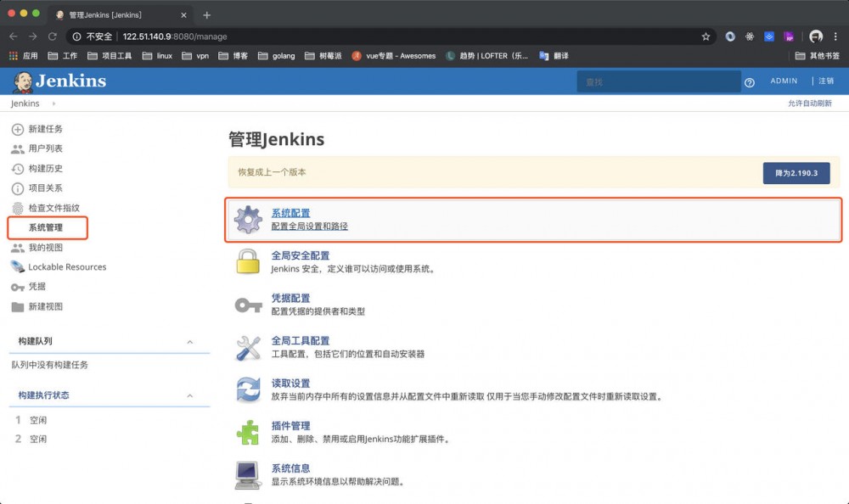Click the padlock icon for 全局安全配置
The image size is (849, 504).
[x=246, y=261]
